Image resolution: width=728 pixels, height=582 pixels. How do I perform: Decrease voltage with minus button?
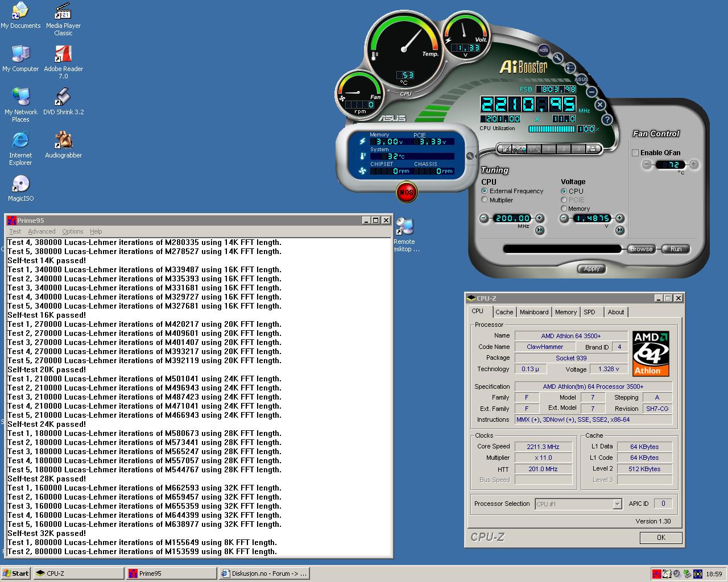tap(564, 218)
